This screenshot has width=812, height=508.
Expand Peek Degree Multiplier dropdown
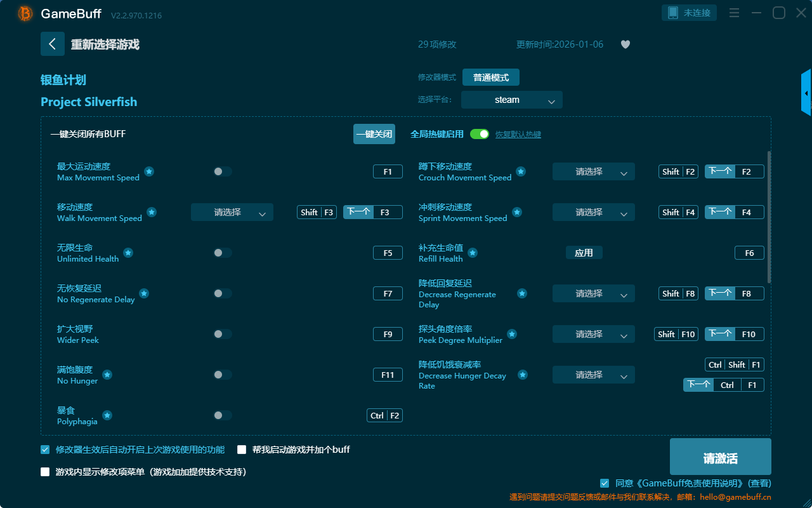tap(593, 334)
